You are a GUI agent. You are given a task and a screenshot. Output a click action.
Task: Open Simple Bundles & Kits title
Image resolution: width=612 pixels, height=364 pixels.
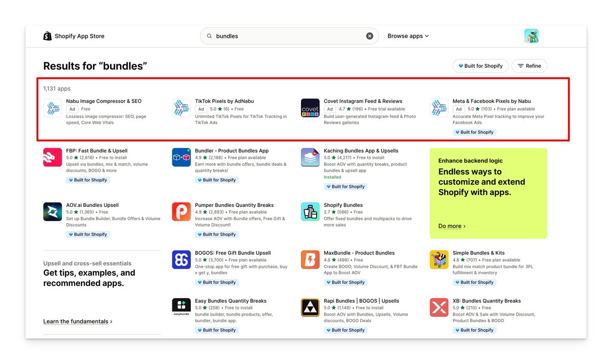(478, 253)
